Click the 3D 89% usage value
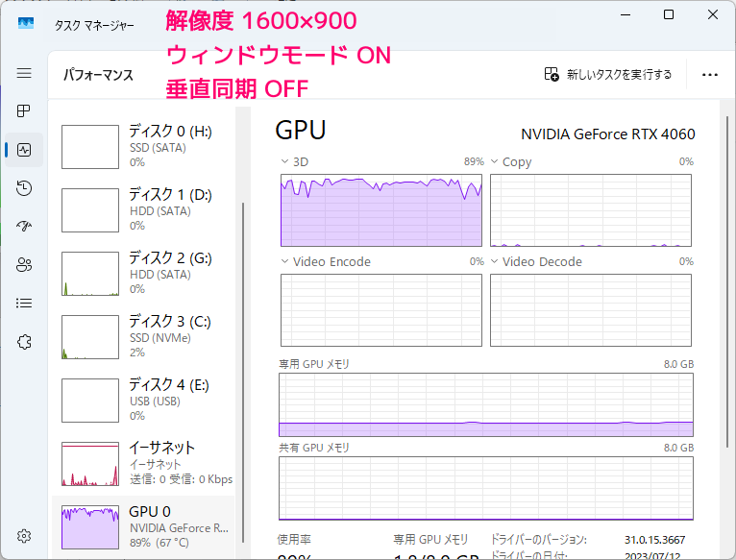 pos(474,161)
